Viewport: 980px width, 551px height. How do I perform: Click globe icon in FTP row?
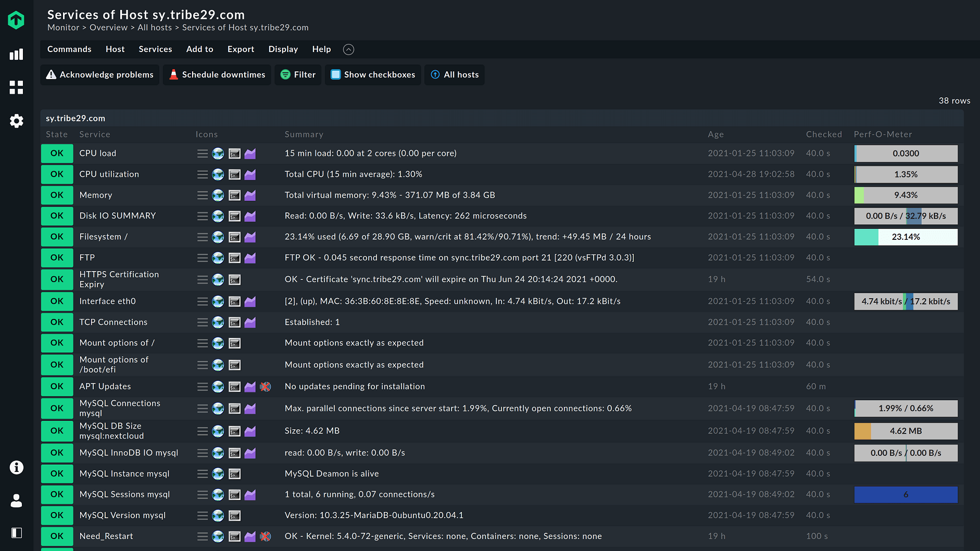point(218,258)
